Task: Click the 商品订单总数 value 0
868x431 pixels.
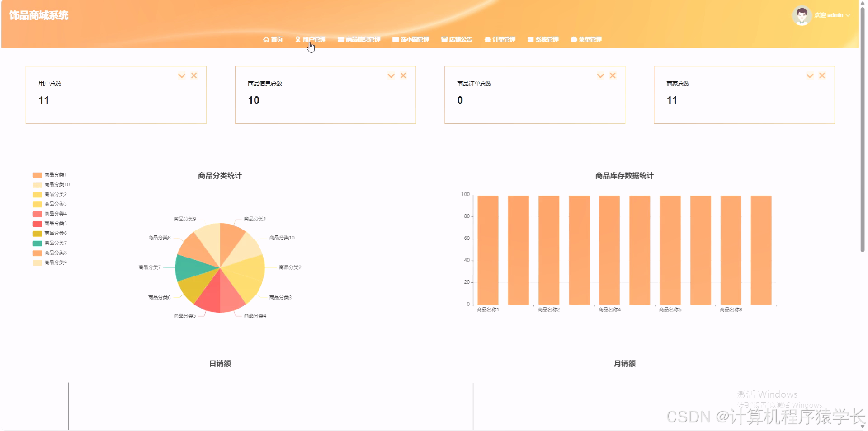Action: coord(460,100)
